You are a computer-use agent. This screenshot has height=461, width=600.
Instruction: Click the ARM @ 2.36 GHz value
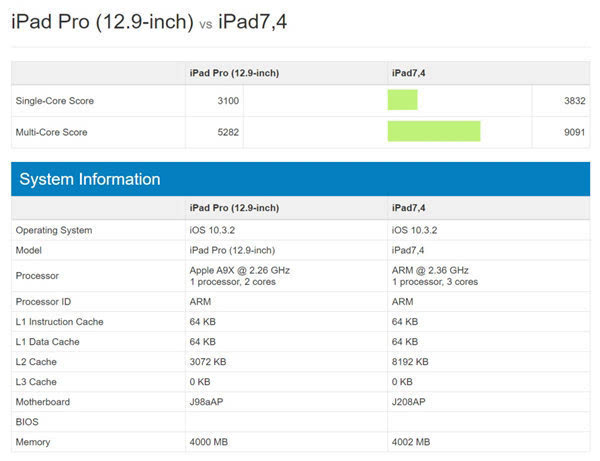(430, 270)
